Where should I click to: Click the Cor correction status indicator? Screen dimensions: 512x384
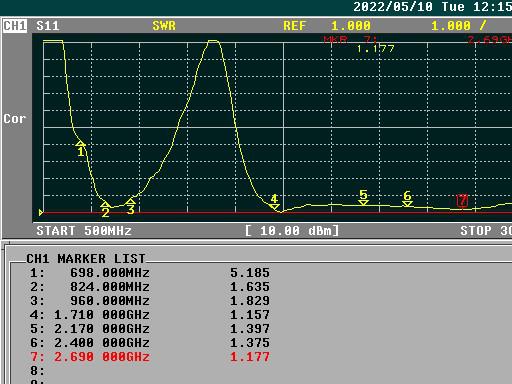[15, 119]
